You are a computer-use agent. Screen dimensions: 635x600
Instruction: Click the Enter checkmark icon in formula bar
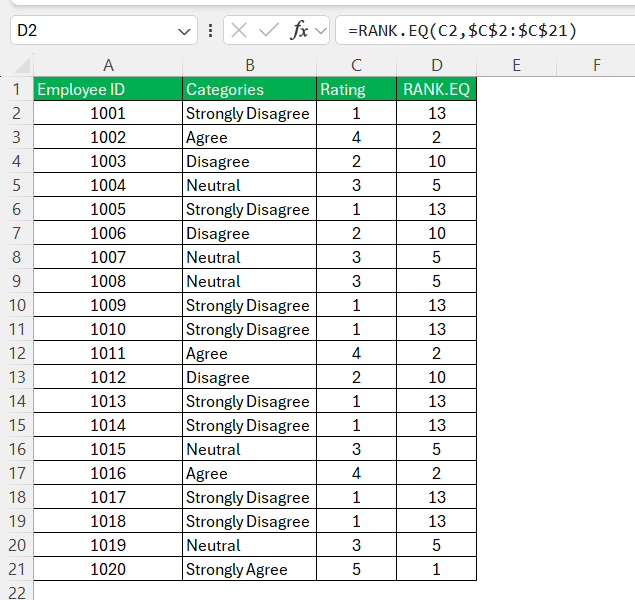click(268, 30)
